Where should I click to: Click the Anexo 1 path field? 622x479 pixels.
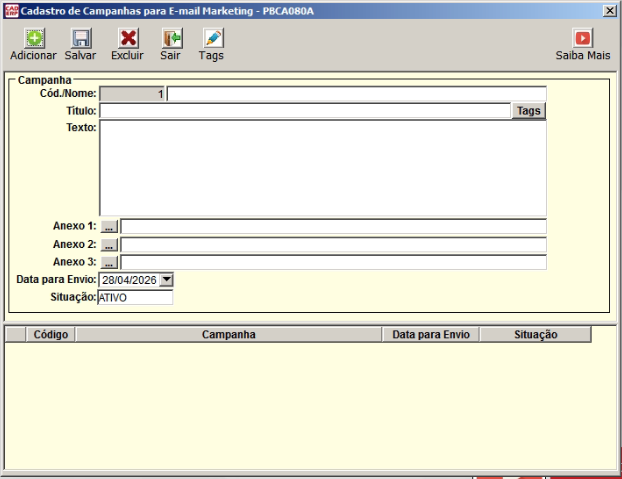[x=334, y=226]
